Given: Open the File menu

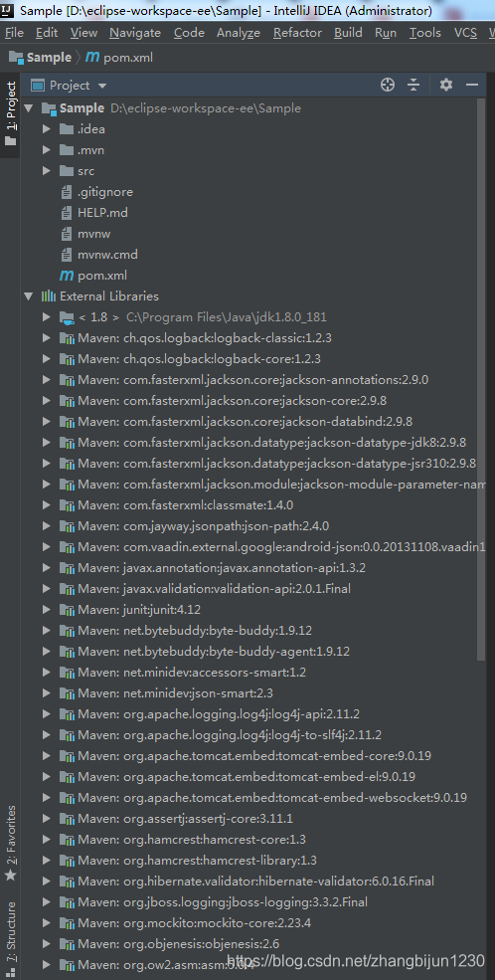Looking at the screenshot, I should [14, 33].
